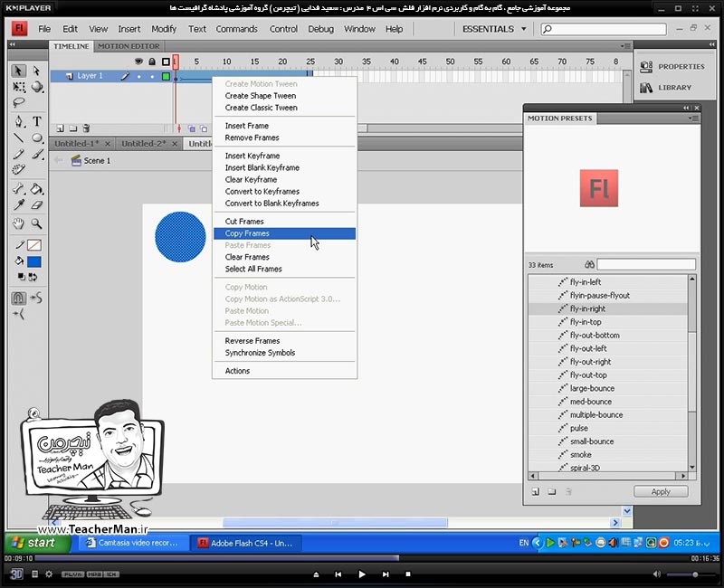This screenshot has width=724, height=588.
Task: Click the swap colors icon
Action: click(33, 277)
